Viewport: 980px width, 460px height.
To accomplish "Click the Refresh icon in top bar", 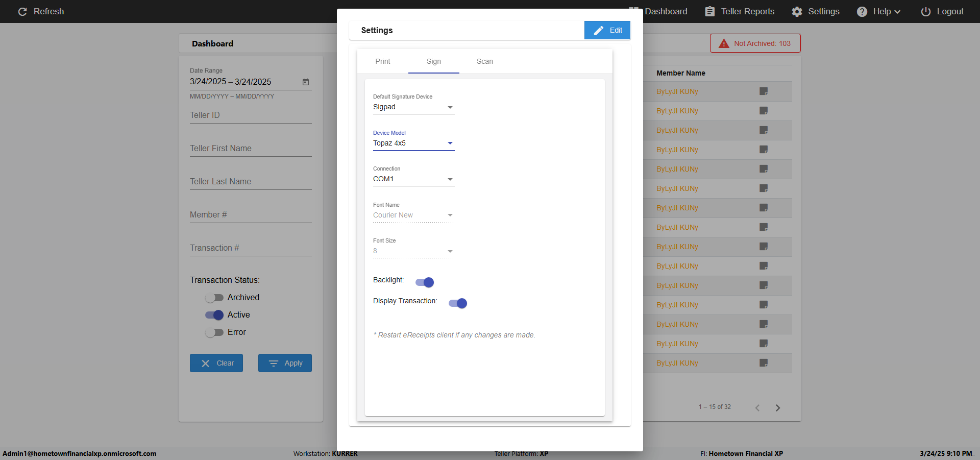I will coord(22,12).
